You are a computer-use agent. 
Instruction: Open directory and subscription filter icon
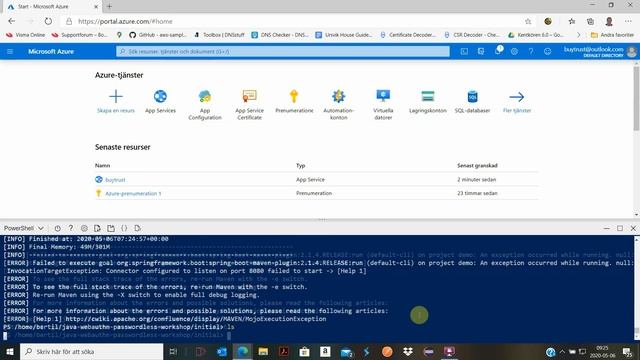coord(481,51)
